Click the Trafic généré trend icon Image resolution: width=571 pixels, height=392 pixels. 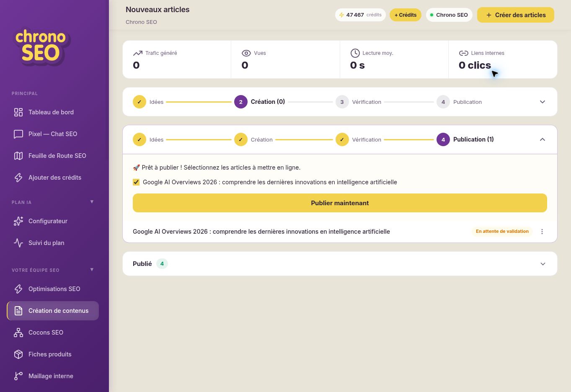(x=137, y=53)
